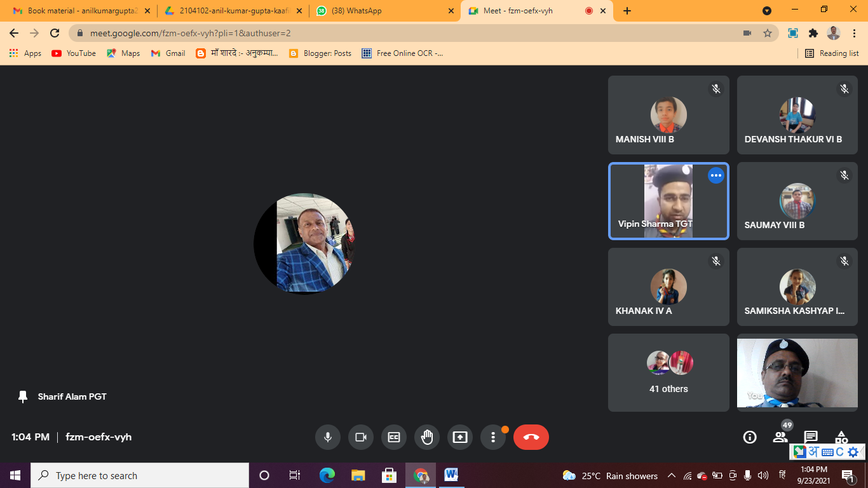The width and height of the screenshot is (868, 488).
Task: Open Reading list button
Action: click(832, 53)
